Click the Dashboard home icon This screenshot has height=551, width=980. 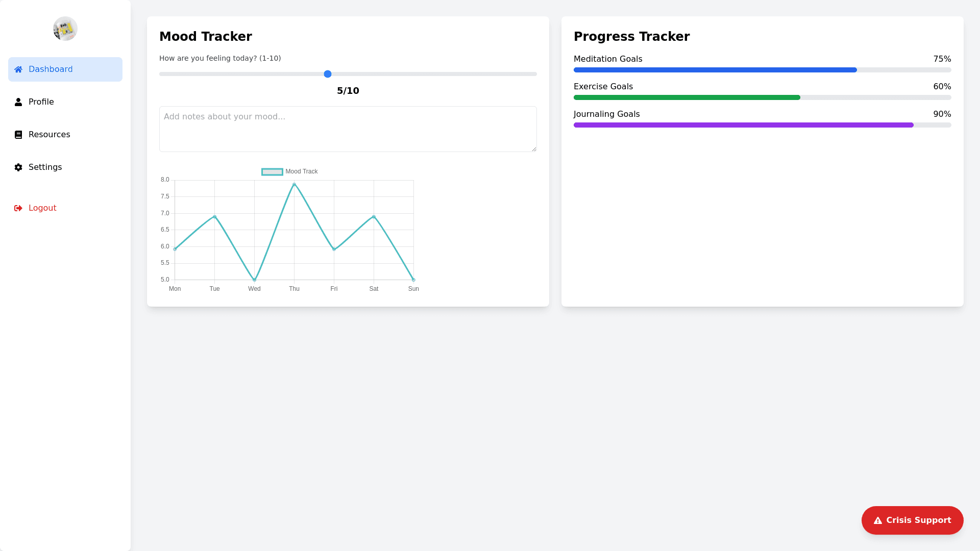[x=18, y=69]
